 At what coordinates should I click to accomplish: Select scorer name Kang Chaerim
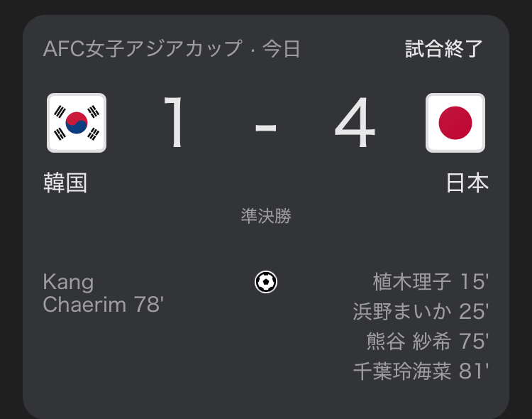click(85, 293)
